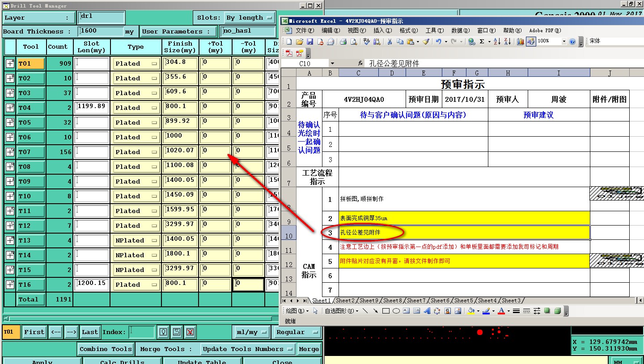The height and width of the screenshot is (364, 644).
Task: Click the Board Thickness input field
Action: [x=101, y=31]
